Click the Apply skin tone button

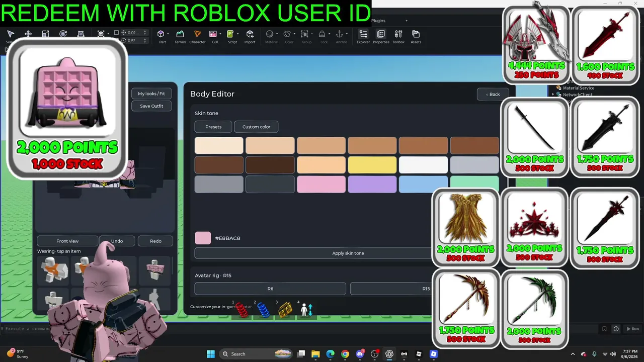click(348, 253)
